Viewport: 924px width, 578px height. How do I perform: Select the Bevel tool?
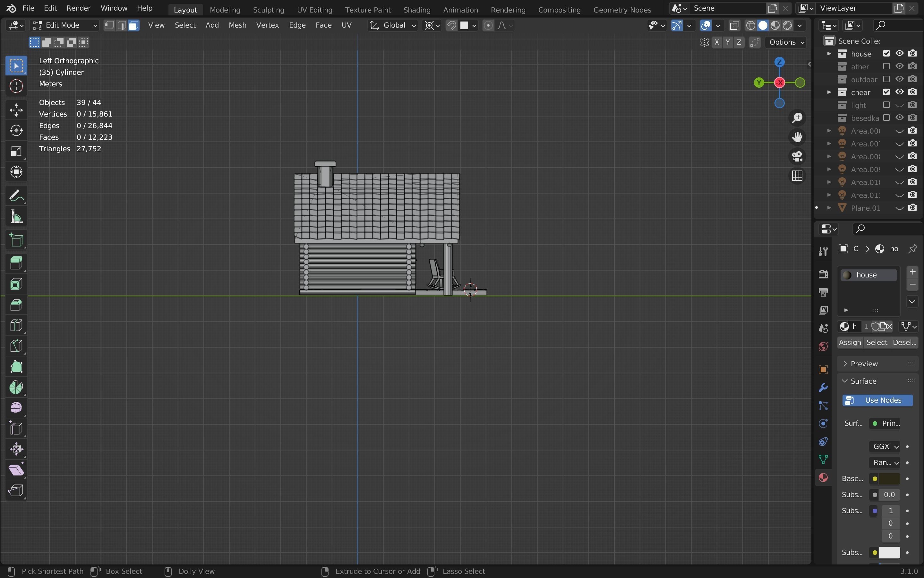pyautogui.click(x=16, y=305)
